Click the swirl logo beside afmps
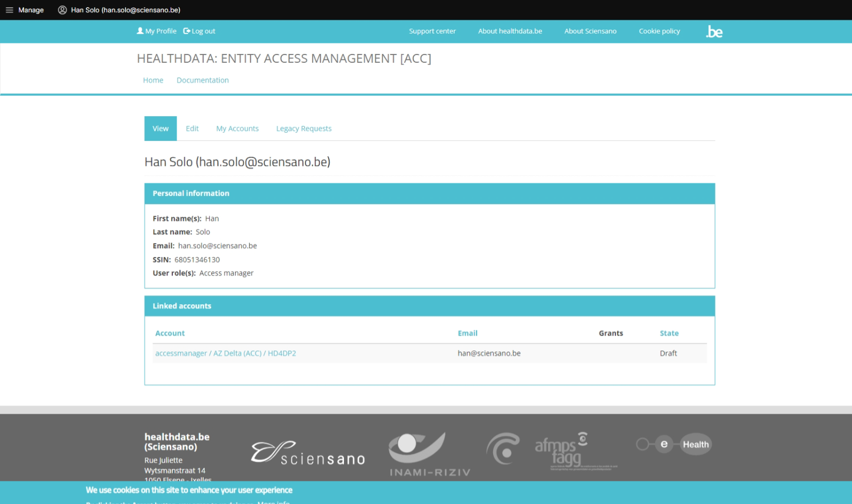The image size is (852, 504). 503,448
